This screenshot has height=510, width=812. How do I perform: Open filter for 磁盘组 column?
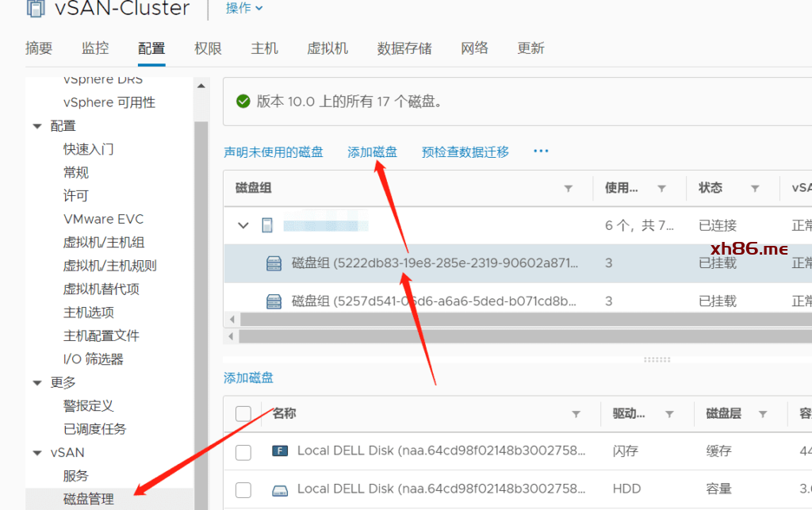tap(568, 189)
